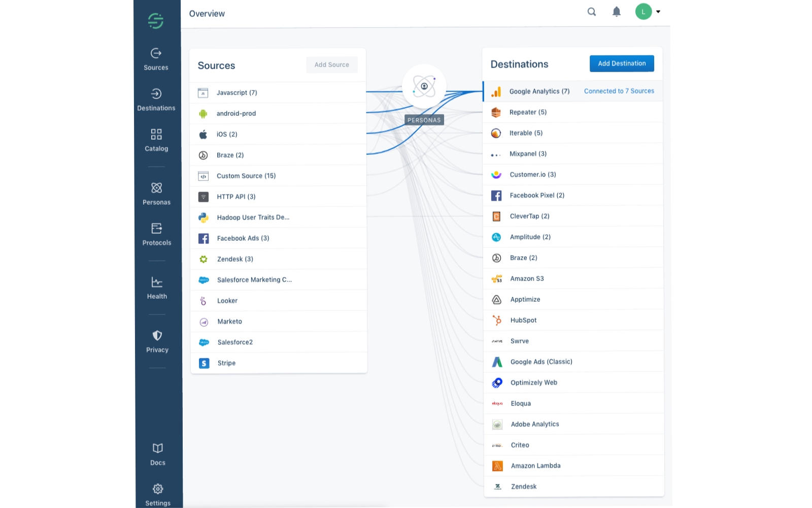
Task: Click the search magnifier icon
Action: [591, 11]
